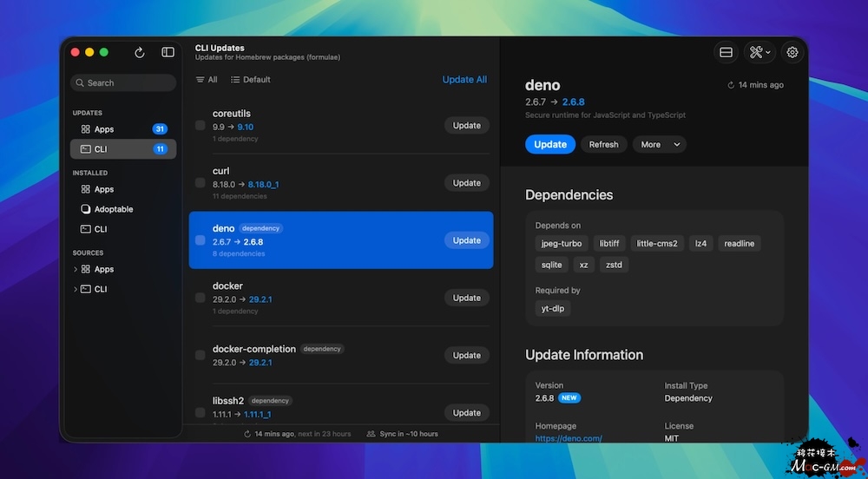868x479 pixels.
Task: Tick the docker package checkbox
Action: (201, 298)
